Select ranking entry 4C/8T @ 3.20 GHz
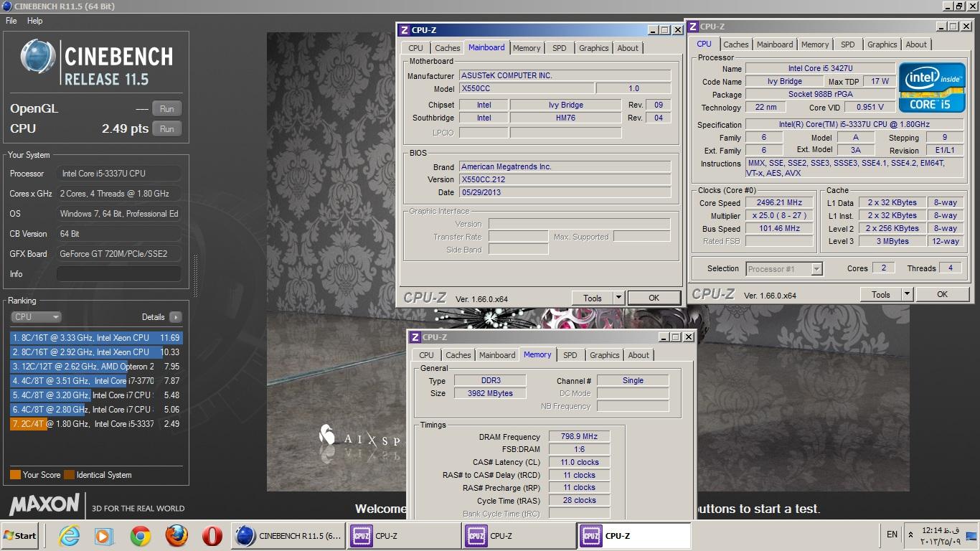Viewport: 980px width, 551px height. click(x=96, y=395)
